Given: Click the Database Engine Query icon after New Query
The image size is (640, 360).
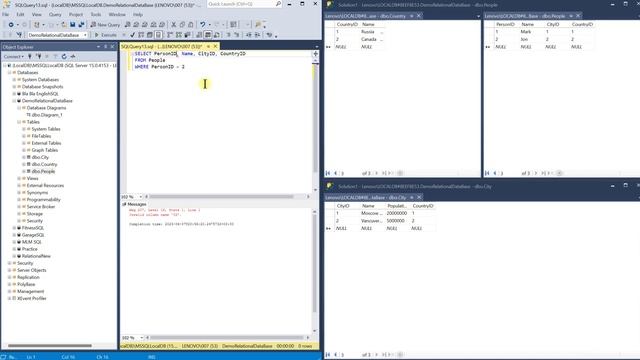Looking at the screenshot, I should pyautogui.click(x=128, y=25).
